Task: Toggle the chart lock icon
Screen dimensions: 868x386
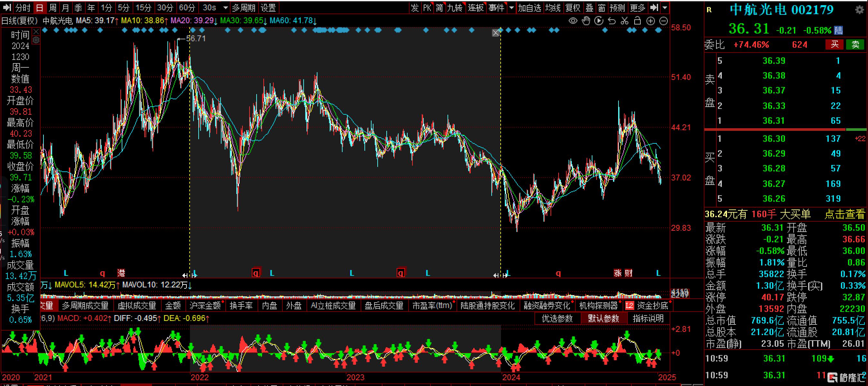Action: [x=637, y=21]
